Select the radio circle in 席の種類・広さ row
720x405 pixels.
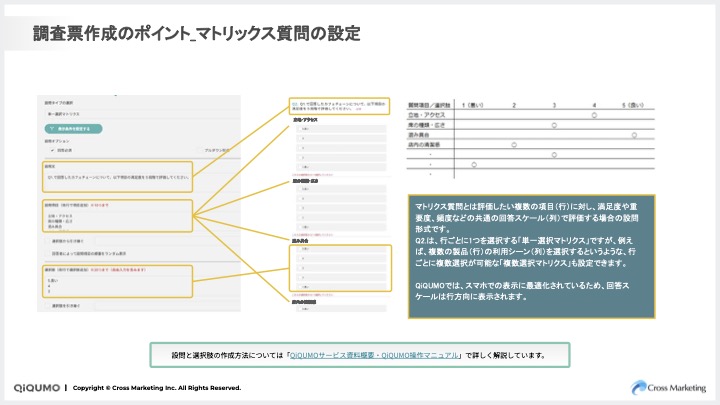point(553,124)
